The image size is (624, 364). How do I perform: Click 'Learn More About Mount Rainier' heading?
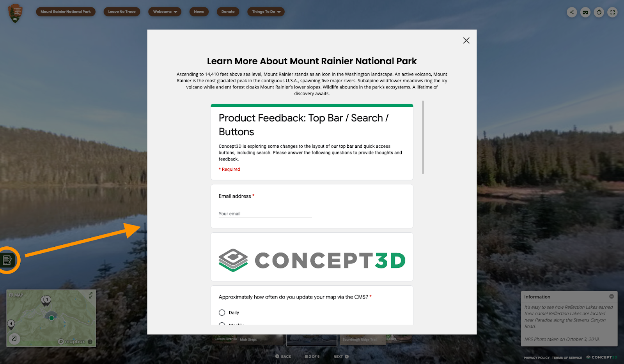pos(312,61)
